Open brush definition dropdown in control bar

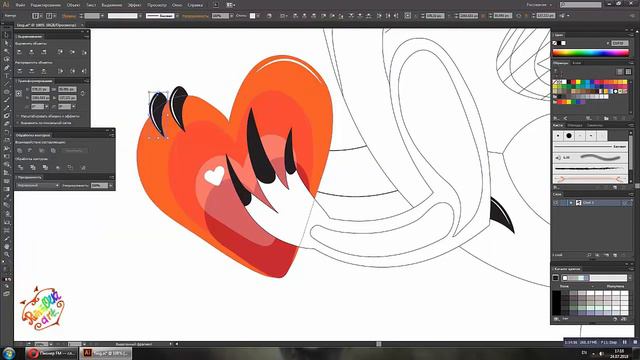[177, 16]
